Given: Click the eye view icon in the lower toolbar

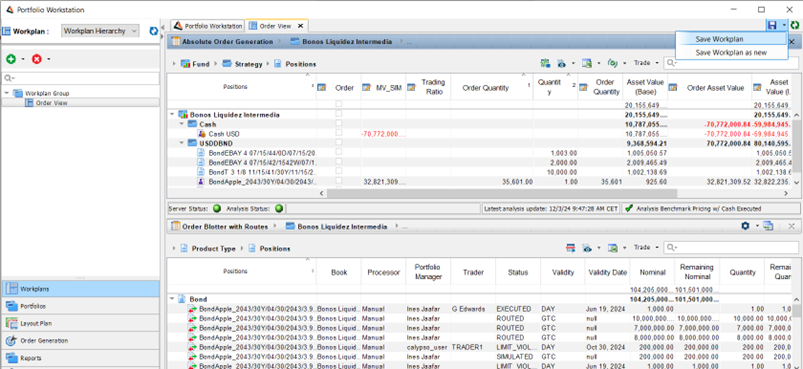Looking at the screenshot, I should [587, 248].
